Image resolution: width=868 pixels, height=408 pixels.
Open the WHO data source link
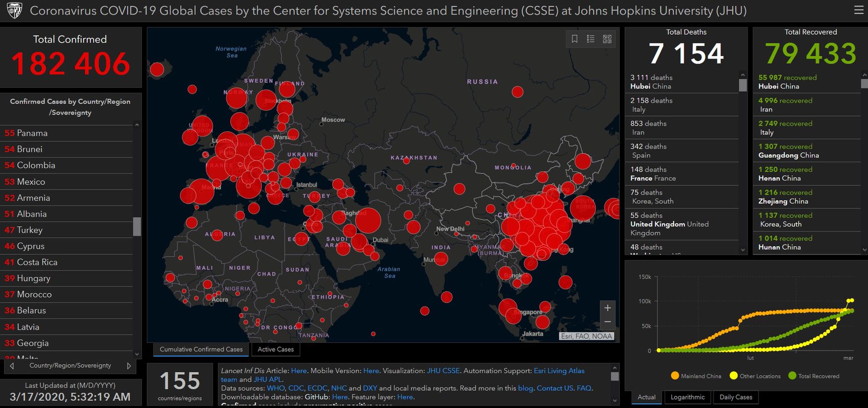276,388
